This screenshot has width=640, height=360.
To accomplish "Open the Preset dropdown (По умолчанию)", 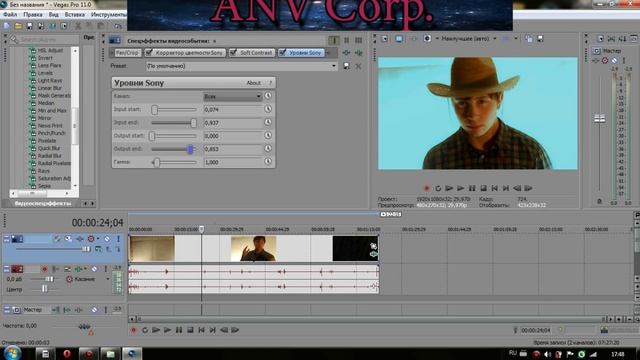I will point(242,66).
